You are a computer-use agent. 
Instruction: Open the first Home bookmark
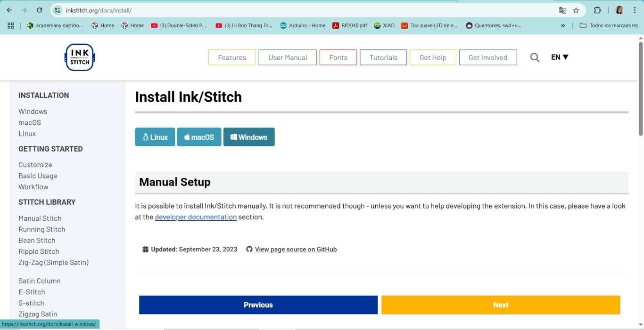(103, 25)
